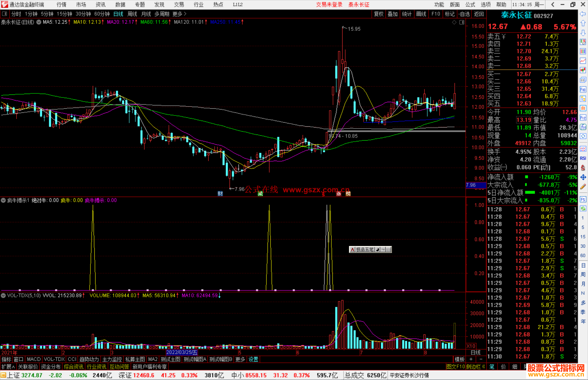Click the 笔 tab under trade list
The image size is (588, 380).
(492, 367)
